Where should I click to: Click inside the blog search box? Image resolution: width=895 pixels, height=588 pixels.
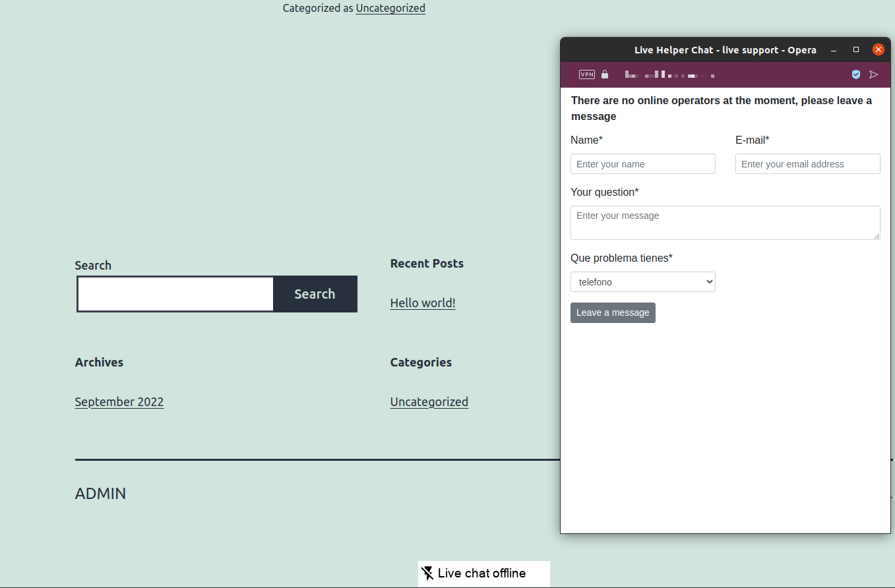(175, 294)
